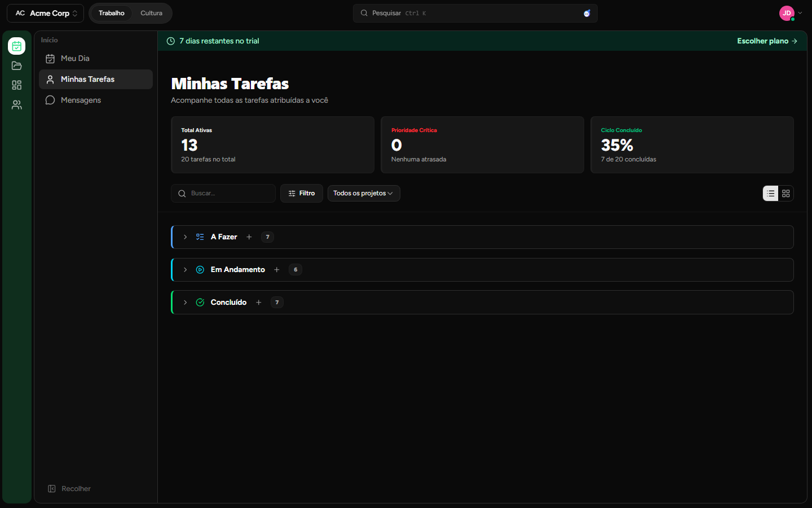This screenshot has height=508, width=812.
Task: Open the dashboard grid icon in left rail
Action: point(17,85)
